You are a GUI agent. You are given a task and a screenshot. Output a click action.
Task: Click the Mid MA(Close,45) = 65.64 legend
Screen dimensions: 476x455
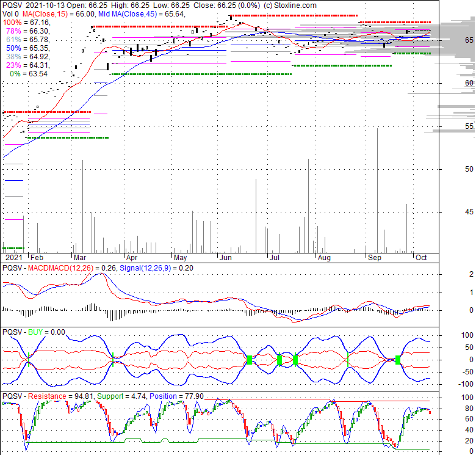point(142,14)
